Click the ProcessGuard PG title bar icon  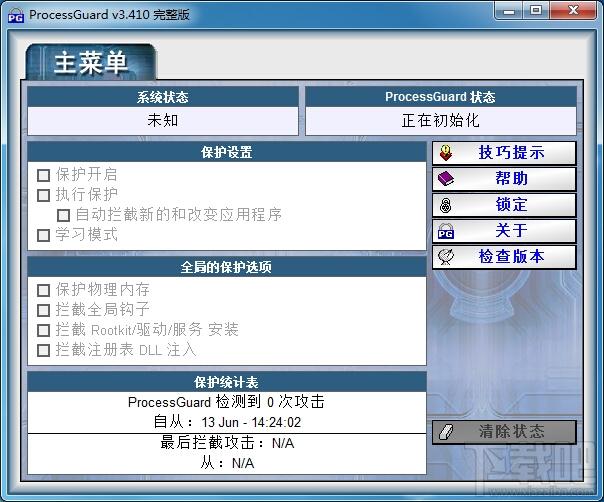pyautogui.click(x=16, y=15)
